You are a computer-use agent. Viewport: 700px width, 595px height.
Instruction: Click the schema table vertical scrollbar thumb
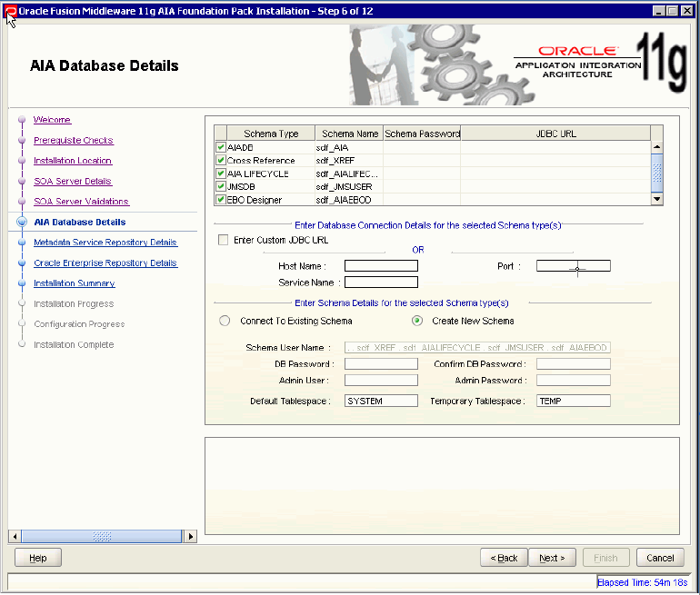point(656,174)
